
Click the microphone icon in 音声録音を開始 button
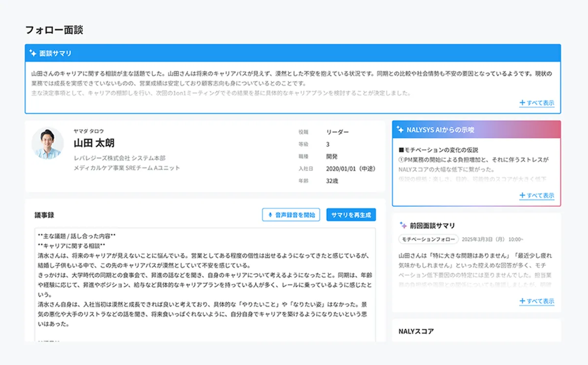click(270, 215)
